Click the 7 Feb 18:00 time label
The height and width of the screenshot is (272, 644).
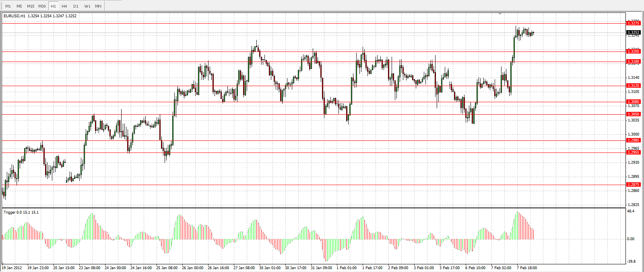pyautogui.click(x=527, y=268)
